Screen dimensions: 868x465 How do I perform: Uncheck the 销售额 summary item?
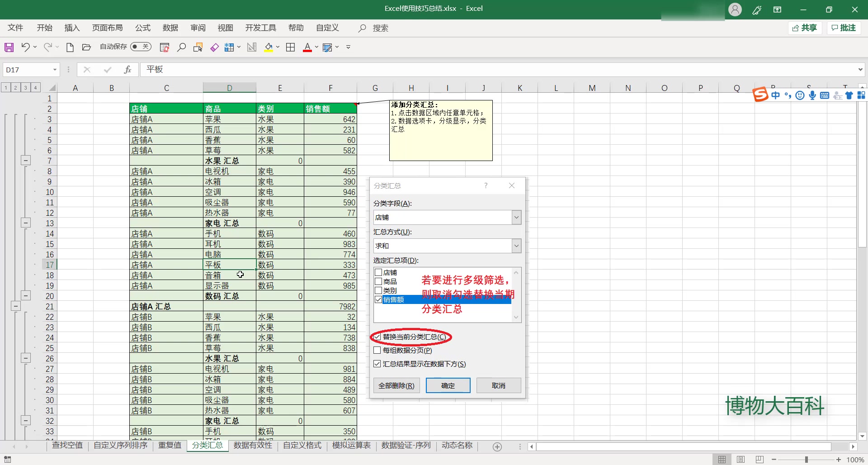tap(379, 299)
